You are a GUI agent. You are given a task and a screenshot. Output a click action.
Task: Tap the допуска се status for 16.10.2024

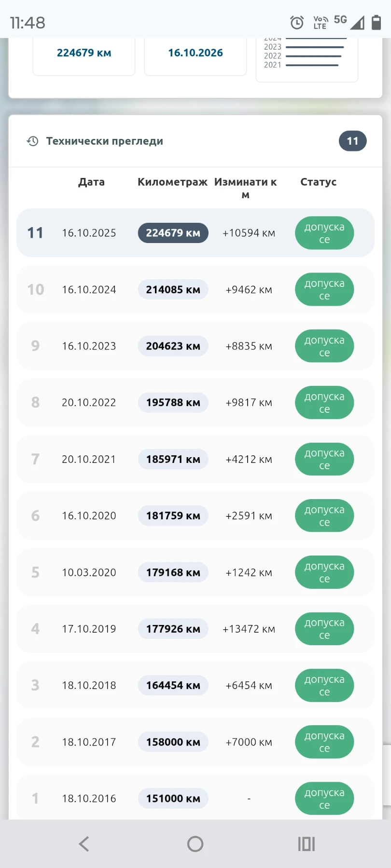(324, 290)
